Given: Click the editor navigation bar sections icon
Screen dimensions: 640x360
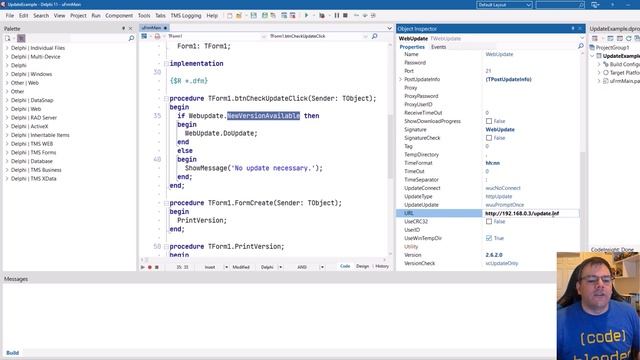Looking at the screenshot, I should click(144, 36).
